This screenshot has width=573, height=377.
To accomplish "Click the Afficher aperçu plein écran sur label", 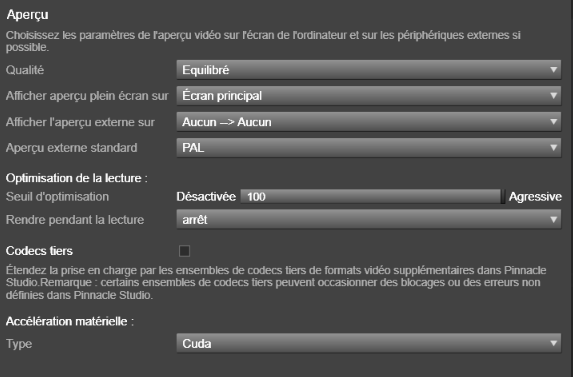I will click(87, 96).
